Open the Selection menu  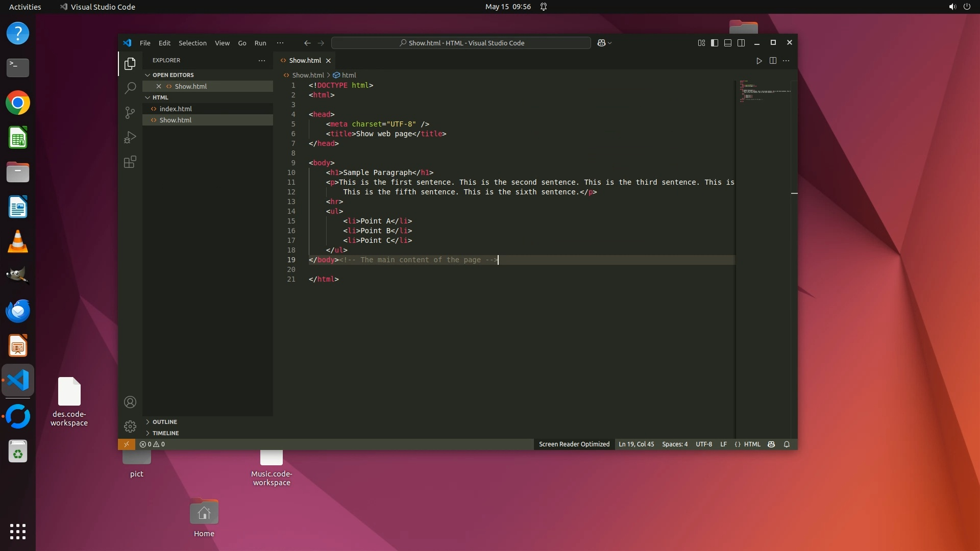tap(192, 43)
